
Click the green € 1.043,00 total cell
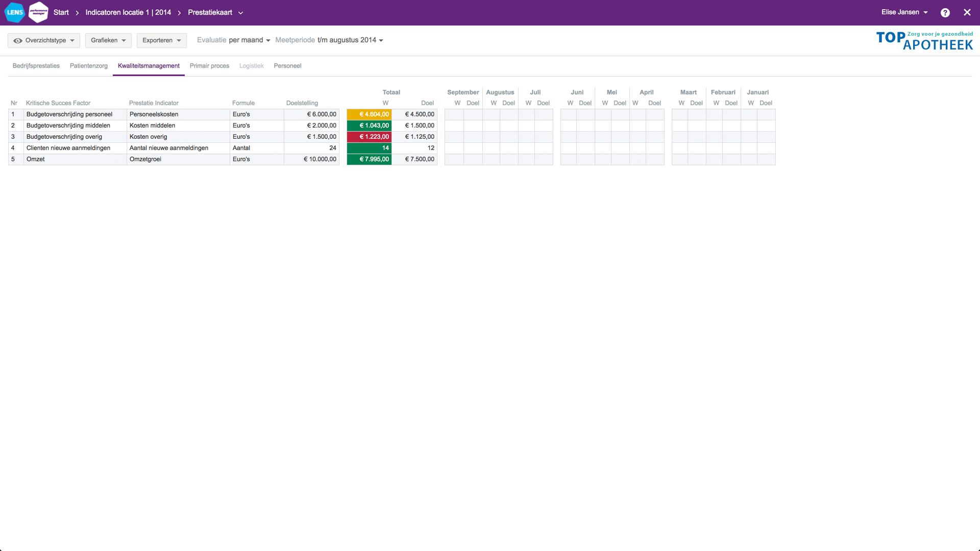(x=369, y=126)
